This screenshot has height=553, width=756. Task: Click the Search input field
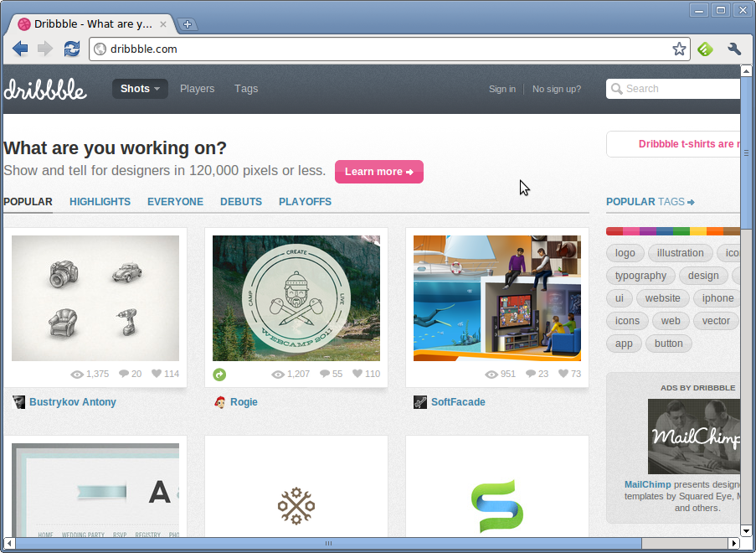tap(673, 89)
